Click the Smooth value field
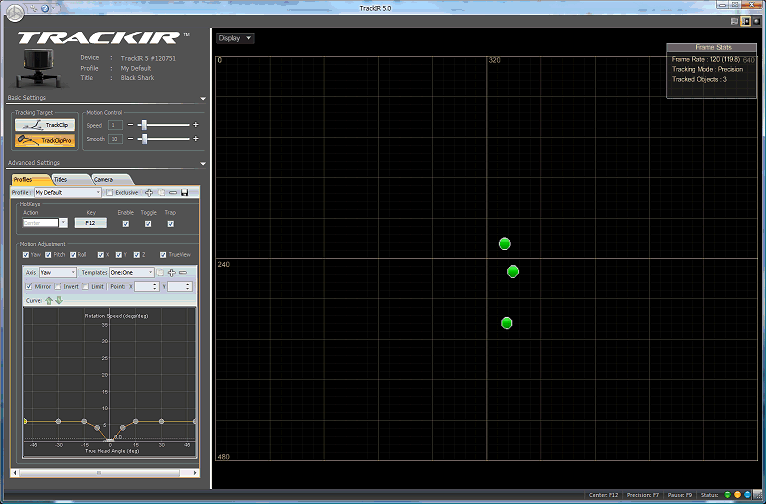766x504 pixels. [x=115, y=139]
